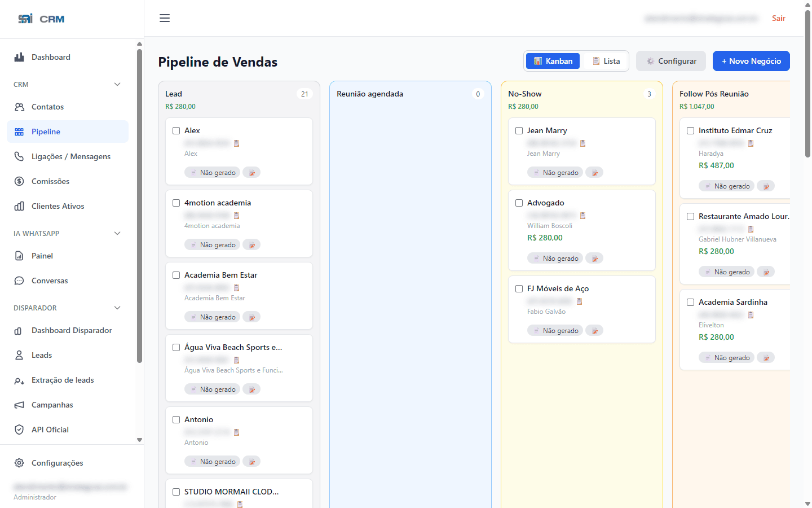The image size is (812, 508).
Task: Click Não gerado on Alex card
Action: (x=213, y=173)
